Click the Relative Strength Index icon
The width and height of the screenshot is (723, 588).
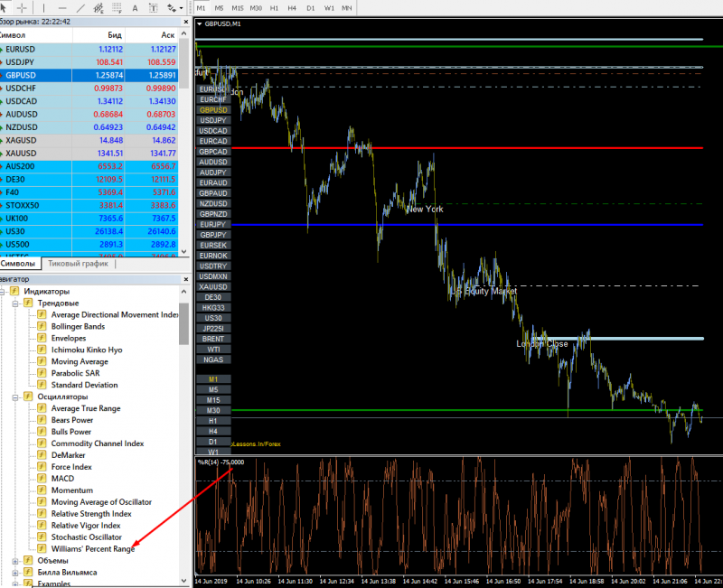click(x=42, y=513)
